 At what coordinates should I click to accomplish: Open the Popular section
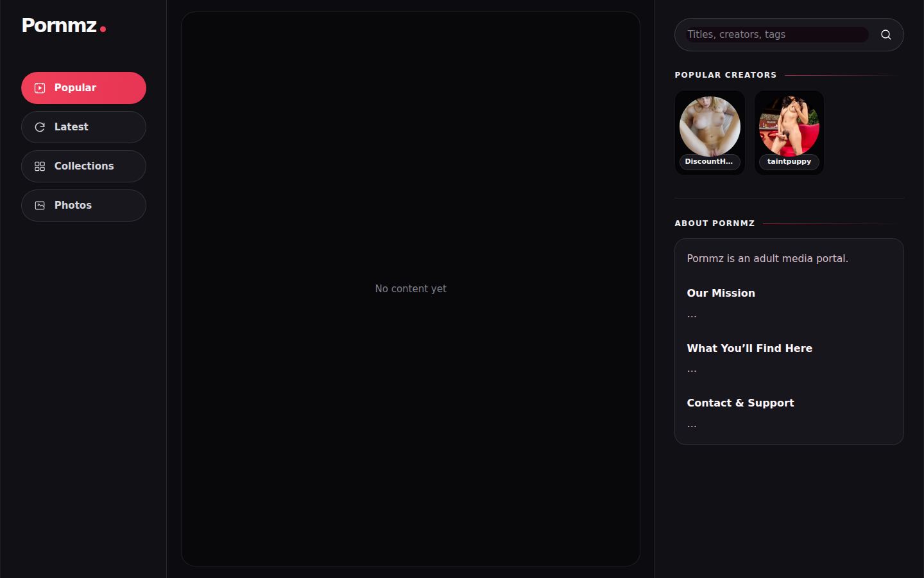[83, 88]
